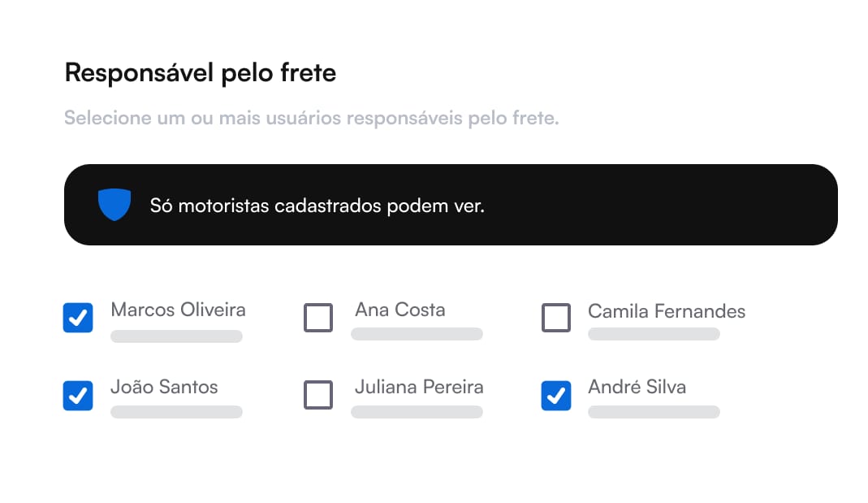Uncheck Marcos Oliveira as responsável
The width and height of the screenshot is (868, 503).
78,318
